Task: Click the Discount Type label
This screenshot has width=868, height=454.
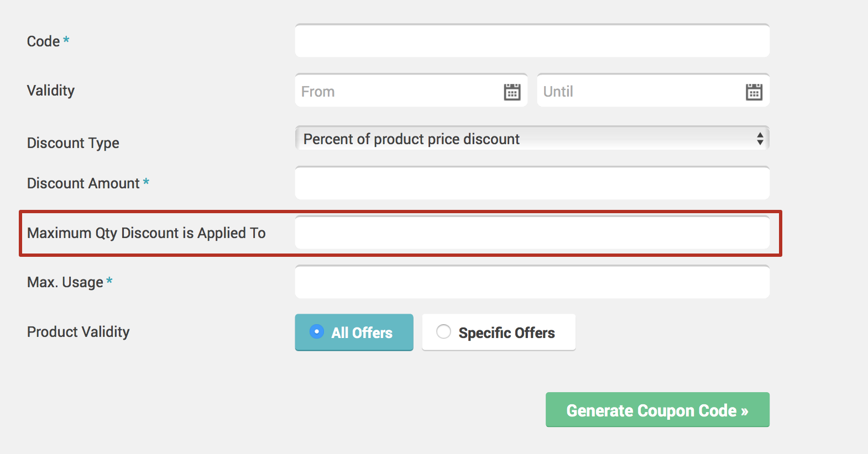Action: (x=73, y=143)
